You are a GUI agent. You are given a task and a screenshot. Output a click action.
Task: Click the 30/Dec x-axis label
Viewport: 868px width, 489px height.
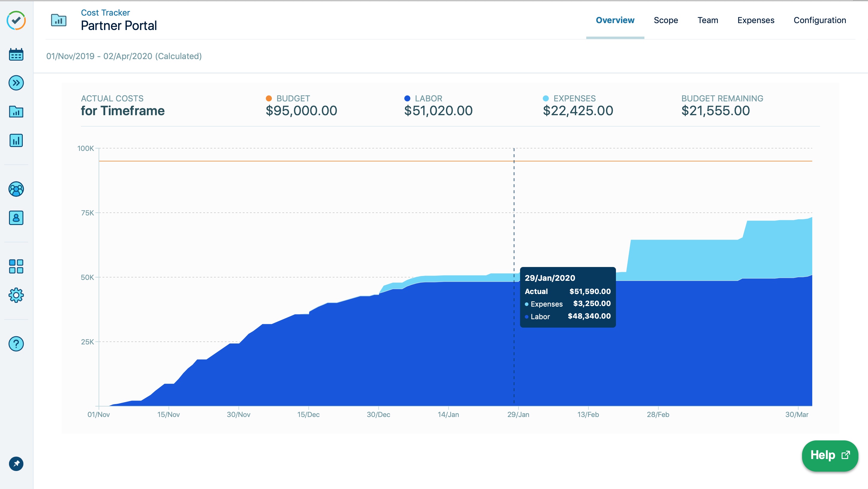pos(379,415)
